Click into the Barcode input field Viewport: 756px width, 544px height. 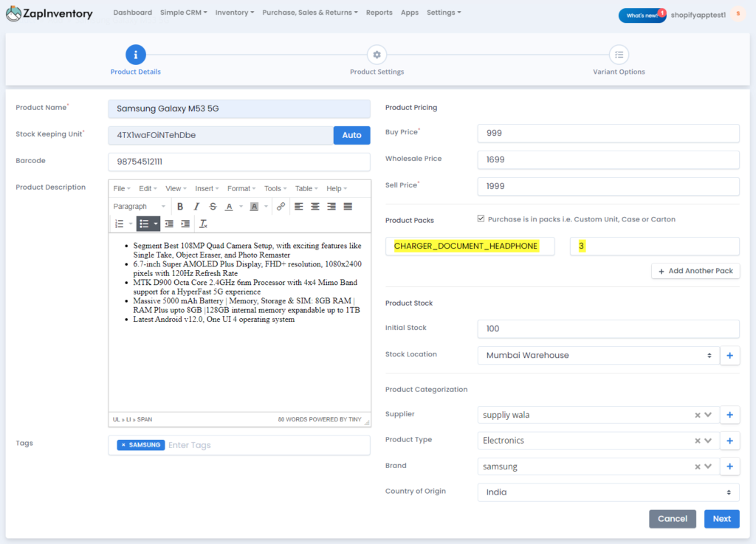tap(239, 162)
